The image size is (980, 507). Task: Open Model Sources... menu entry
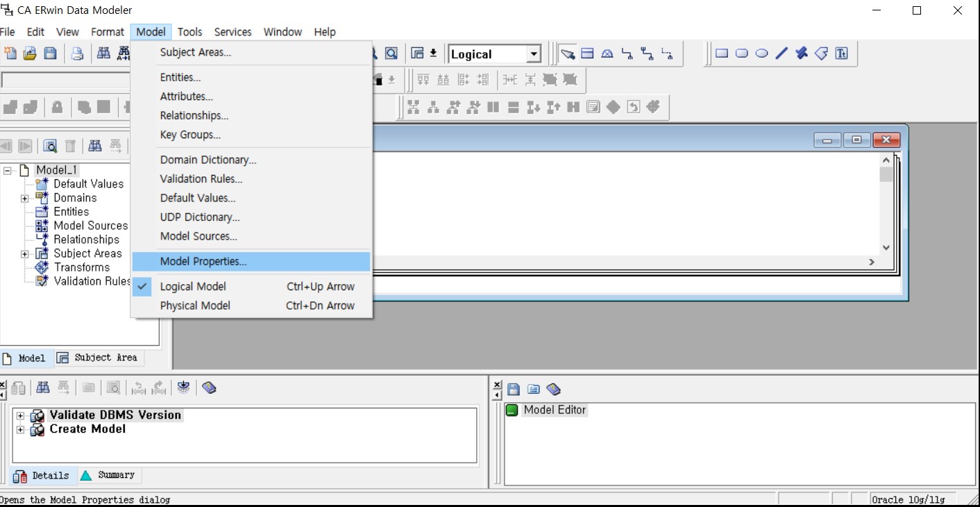pos(251,236)
